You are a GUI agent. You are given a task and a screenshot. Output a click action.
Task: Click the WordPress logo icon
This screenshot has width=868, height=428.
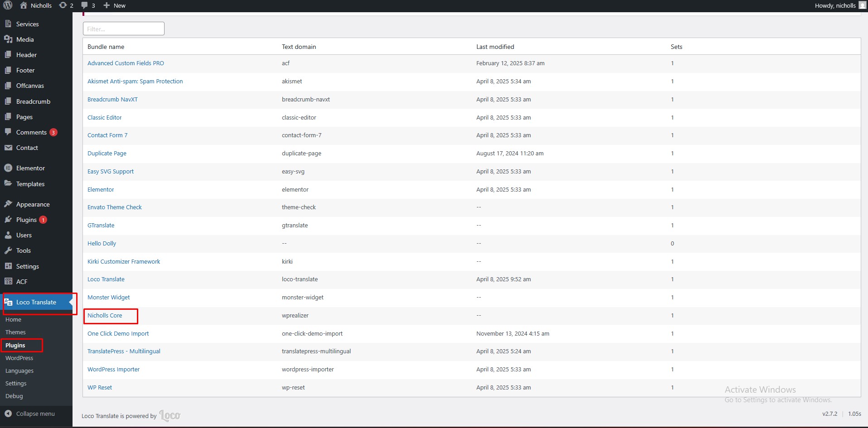(x=8, y=5)
